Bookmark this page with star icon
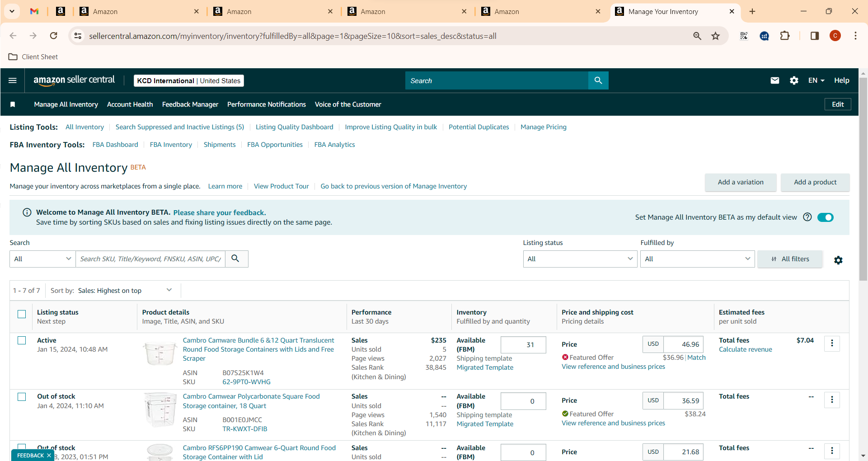The image size is (868, 461). coord(715,36)
